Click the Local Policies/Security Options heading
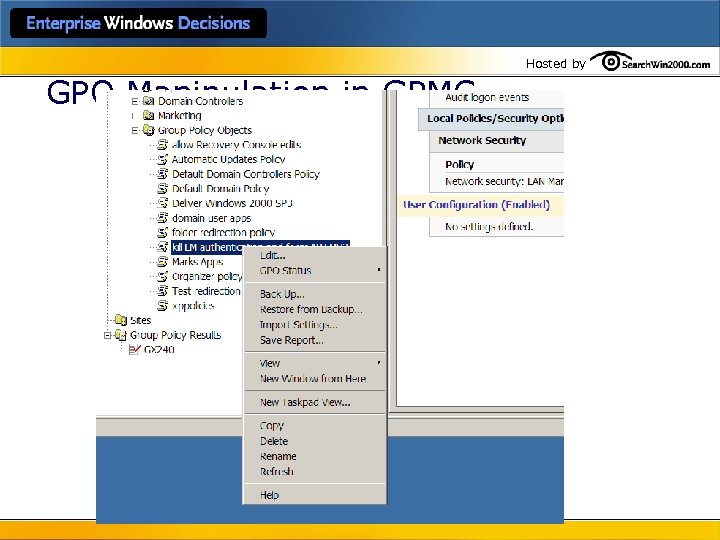720x540 pixels. tap(495, 118)
